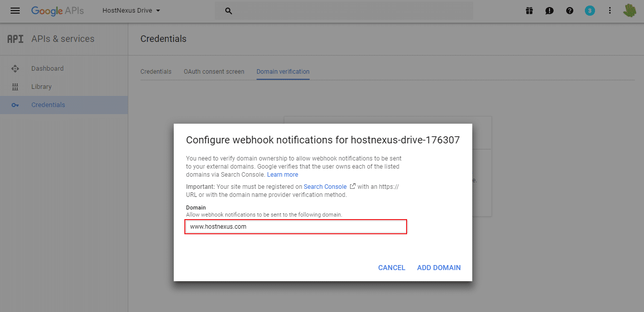The width and height of the screenshot is (644, 312).
Task: Open the user account avatar
Action: tap(629, 11)
